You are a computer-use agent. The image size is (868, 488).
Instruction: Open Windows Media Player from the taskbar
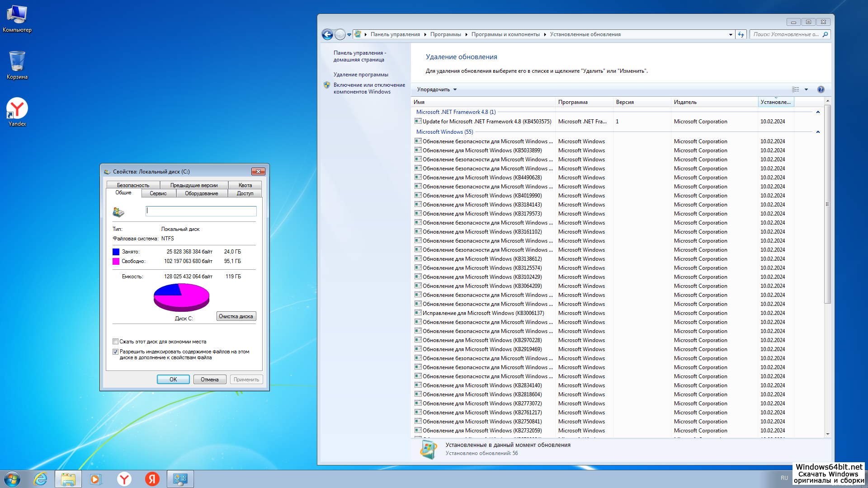click(96, 479)
